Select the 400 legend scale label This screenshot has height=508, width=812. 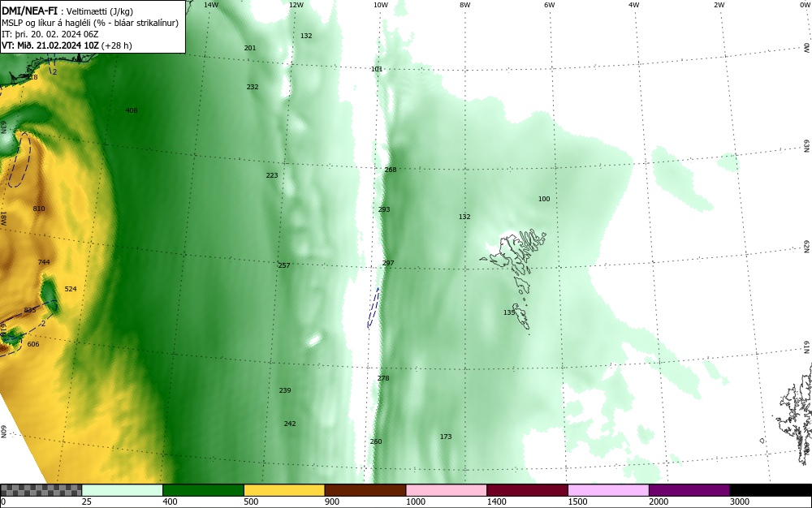pos(170,502)
